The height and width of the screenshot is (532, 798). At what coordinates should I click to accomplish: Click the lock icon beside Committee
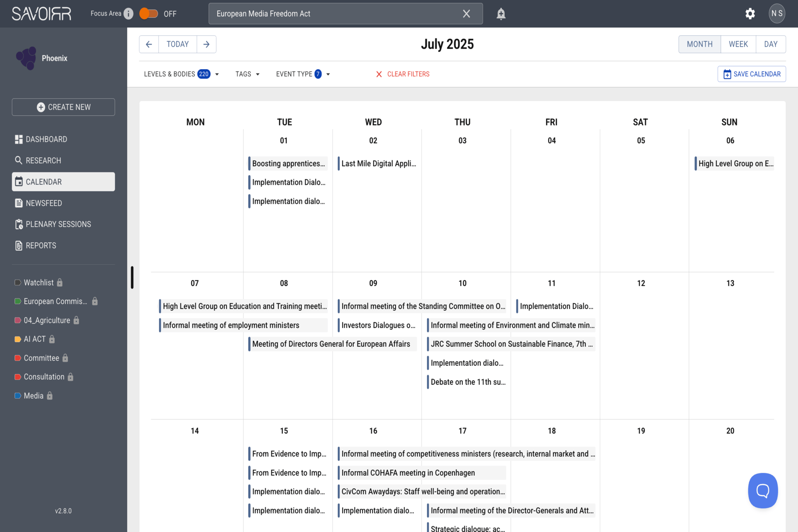(65, 358)
